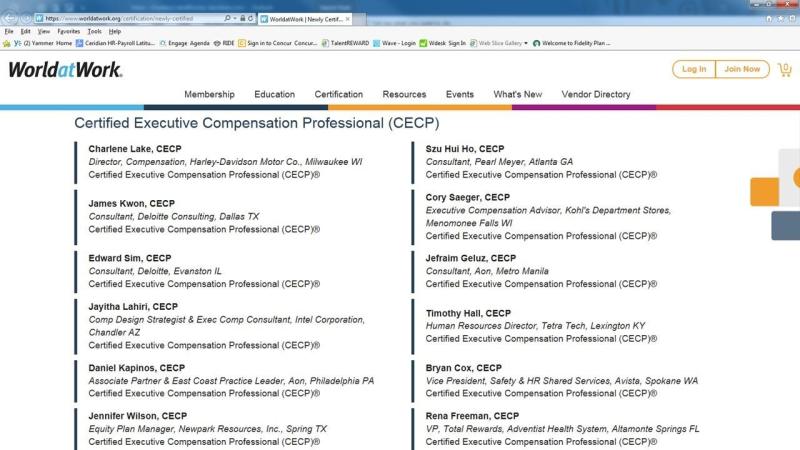Select the name Jayitha Lahiri, CECP
Image resolution: width=800 pixels, height=450 pixels.
tap(133, 307)
